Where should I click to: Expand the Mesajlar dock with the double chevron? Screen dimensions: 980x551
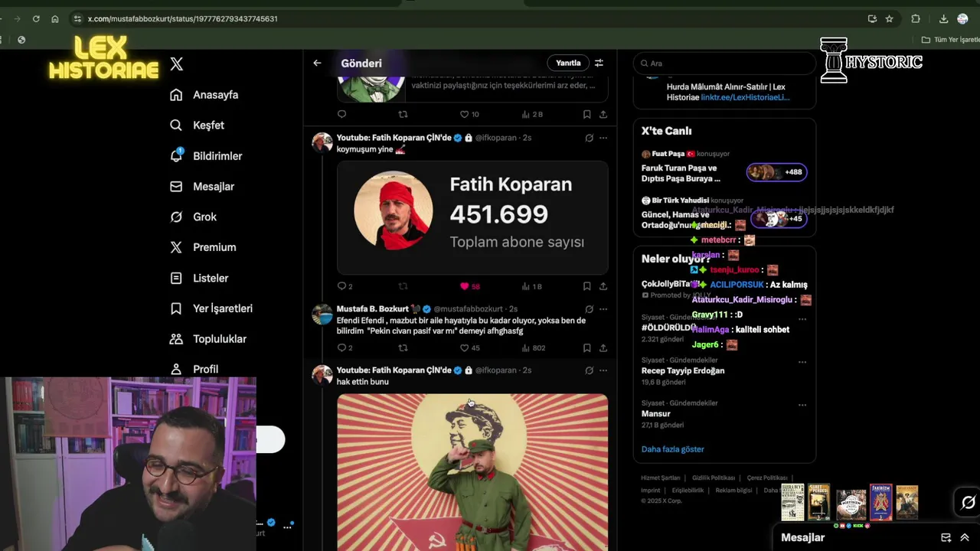pyautogui.click(x=965, y=537)
